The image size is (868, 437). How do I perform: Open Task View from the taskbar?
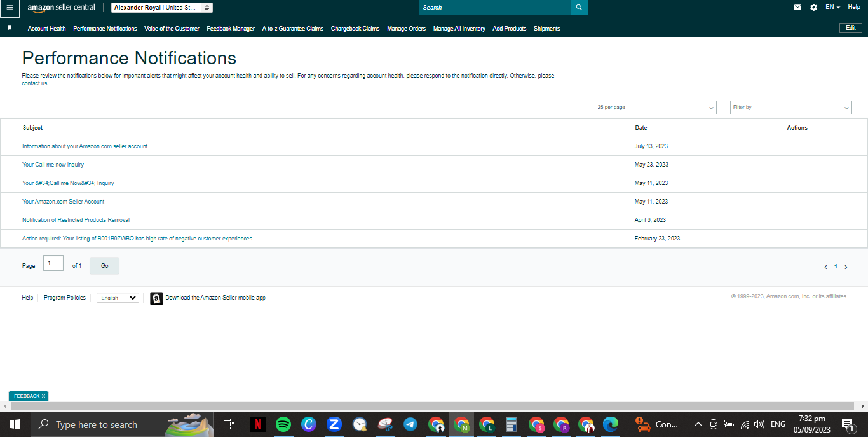point(229,424)
